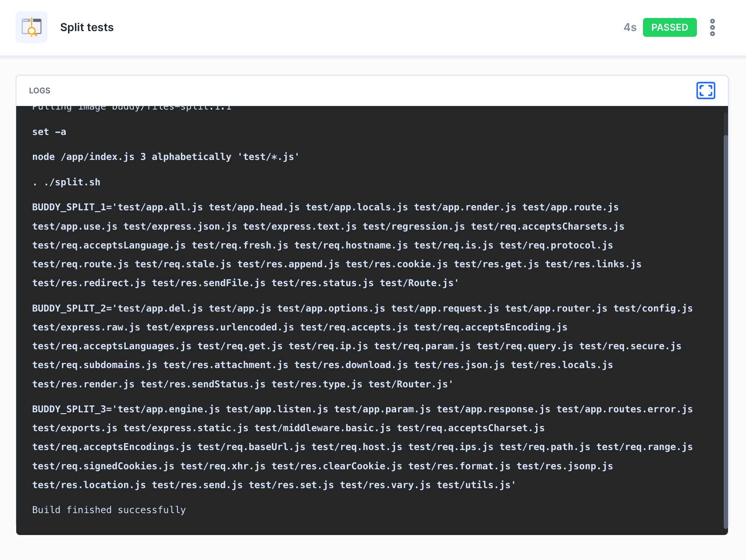Click the 4s duration indicator

tap(630, 27)
